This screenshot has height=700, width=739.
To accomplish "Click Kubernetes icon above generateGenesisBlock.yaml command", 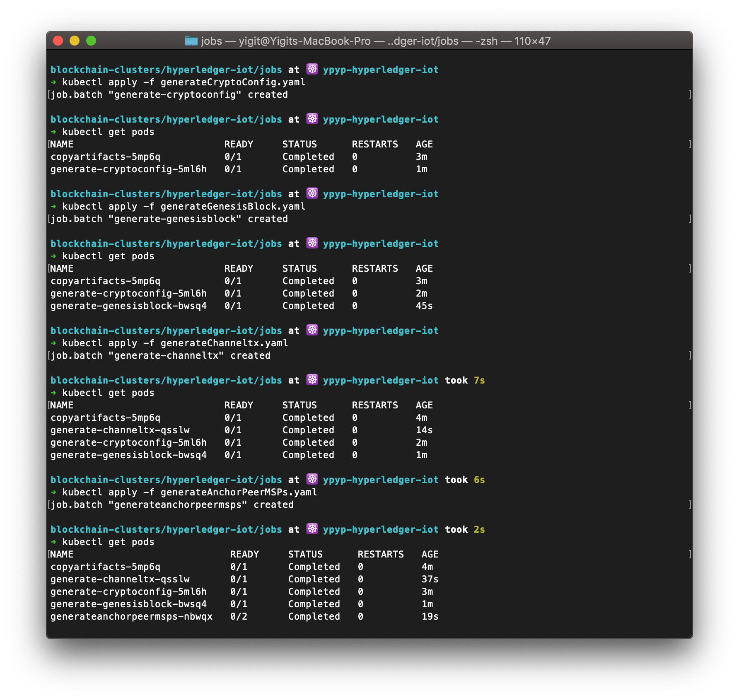I will (x=312, y=193).
